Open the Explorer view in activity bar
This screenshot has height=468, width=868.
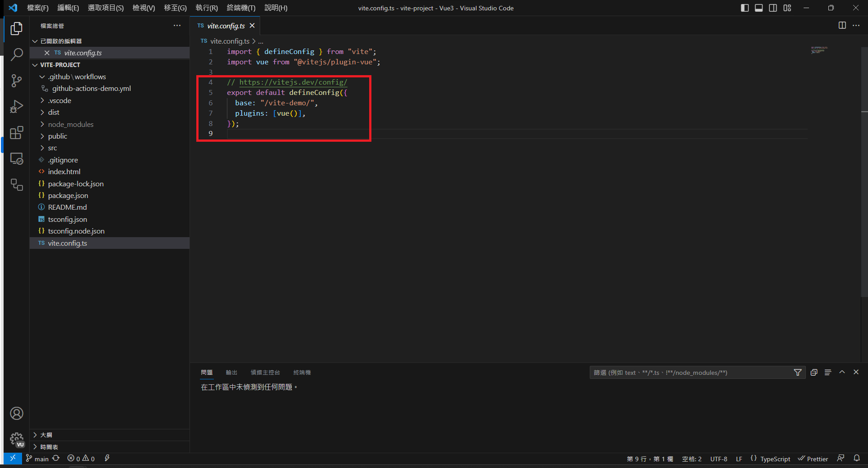(x=17, y=29)
